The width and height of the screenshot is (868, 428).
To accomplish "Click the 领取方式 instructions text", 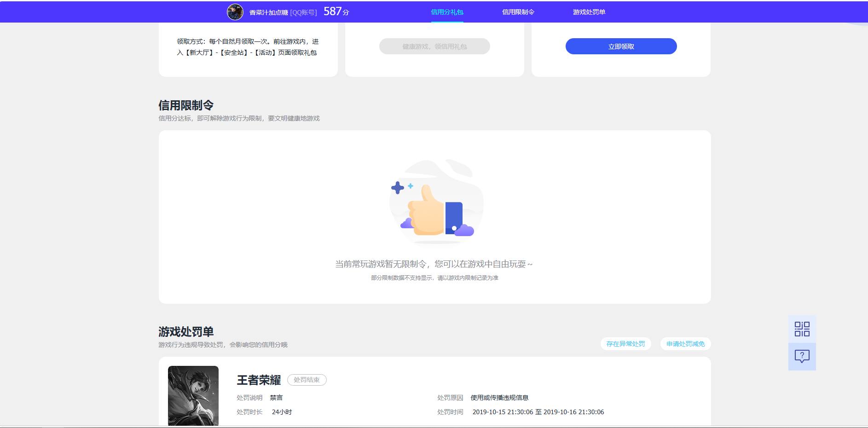I will (x=248, y=47).
